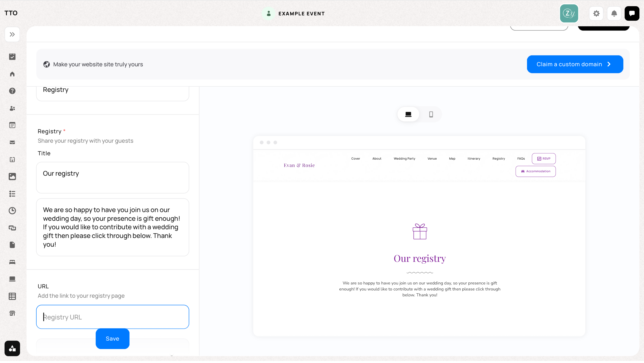
Task: Open the checklist icon in sidebar
Action: [12, 57]
